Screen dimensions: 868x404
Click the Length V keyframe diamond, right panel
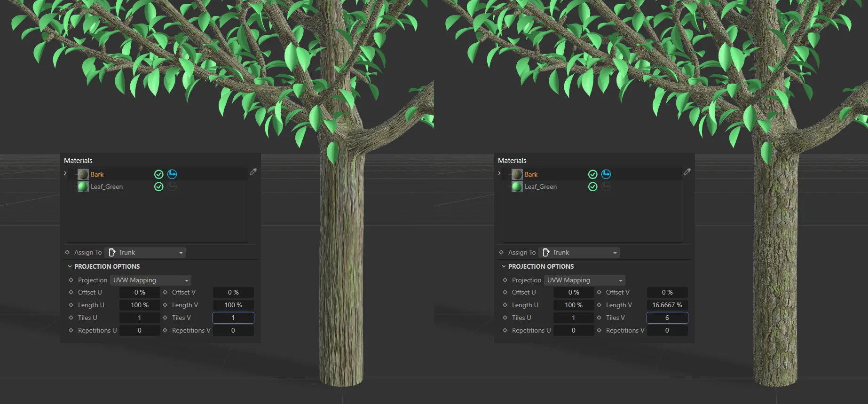tap(599, 305)
